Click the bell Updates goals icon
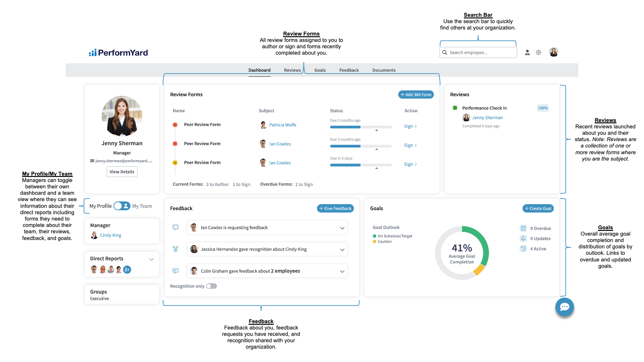Screen dimensions: 644x362 click(523, 238)
